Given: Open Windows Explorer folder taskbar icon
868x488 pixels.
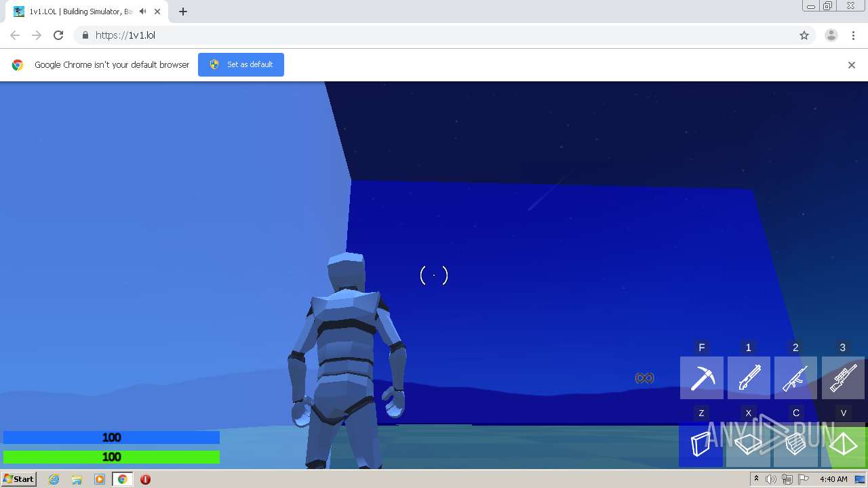Looking at the screenshot, I should tap(77, 479).
